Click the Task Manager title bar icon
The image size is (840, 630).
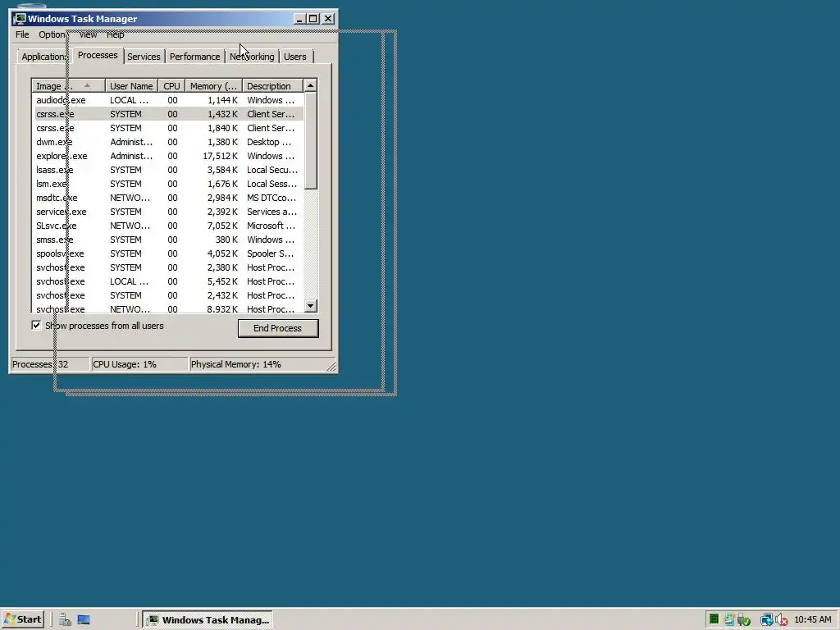20,19
